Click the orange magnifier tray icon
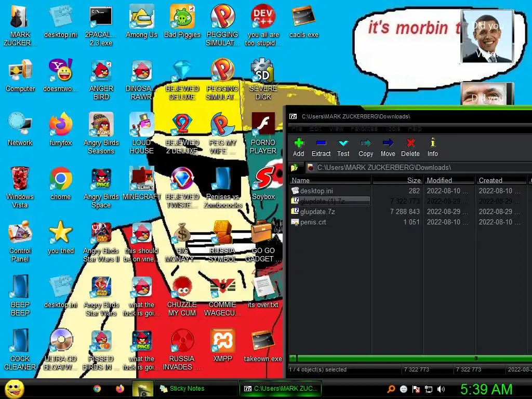The width and height of the screenshot is (532, 399). [x=391, y=389]
